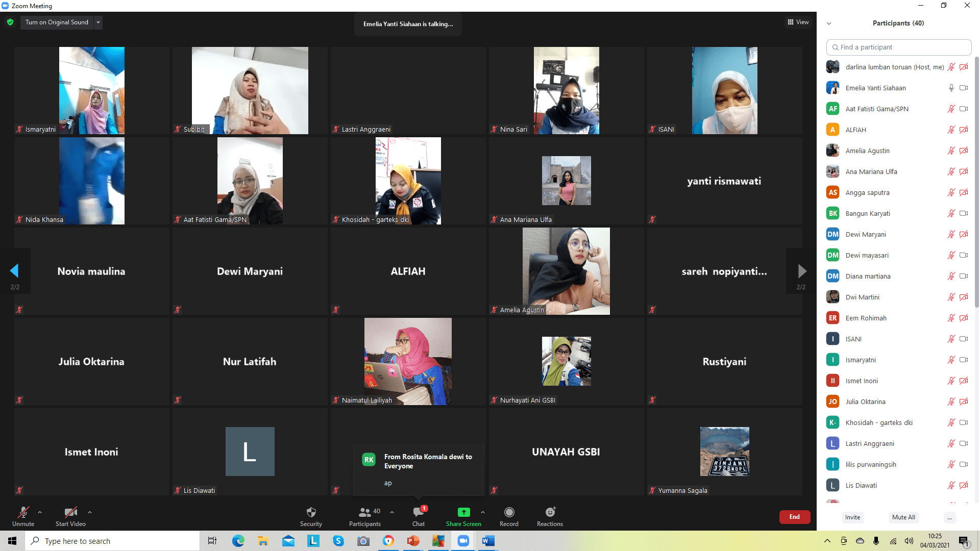
Task: Expand audio options arrow beside Unmute
Action: point(40,512)
